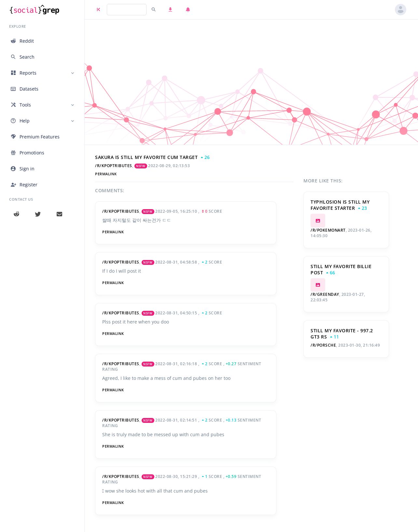
Task: Open the user avatar menu
Action: (400, 10)
